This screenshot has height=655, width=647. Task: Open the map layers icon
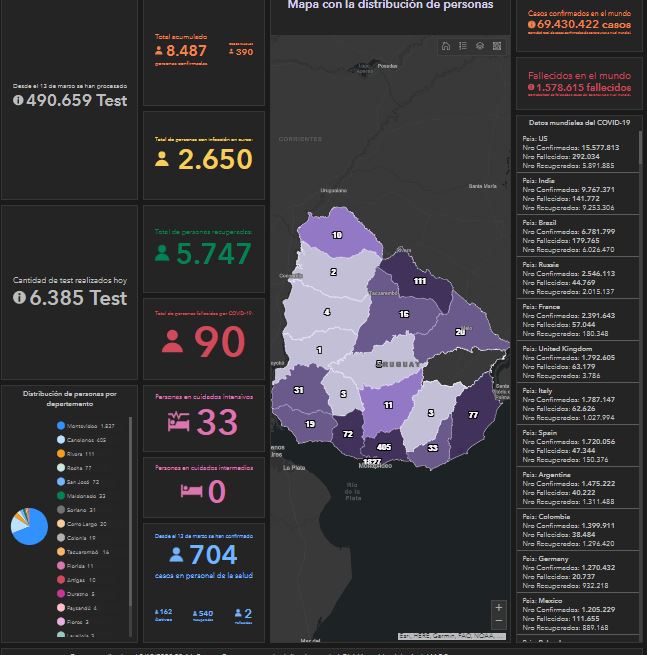[x=480, y=46]
